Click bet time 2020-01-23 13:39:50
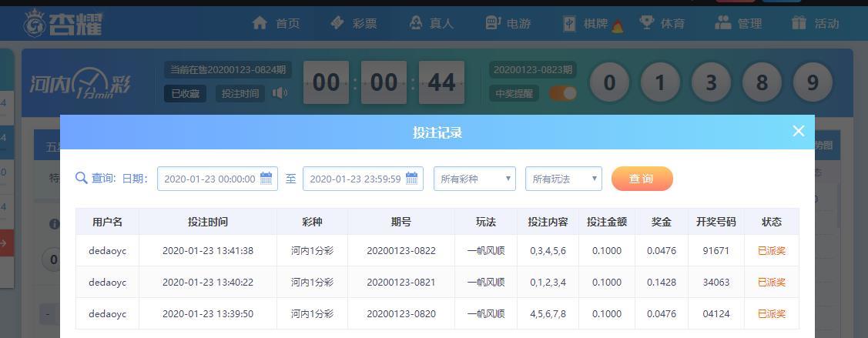The height and width of the screenshot is (338, 868). tap(208, 313)
